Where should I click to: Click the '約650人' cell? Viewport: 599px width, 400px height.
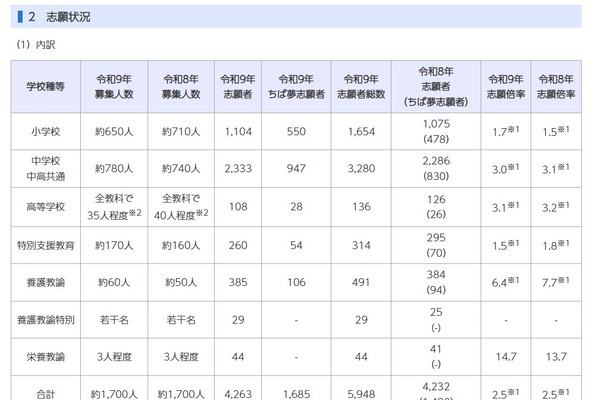[114, 131]
